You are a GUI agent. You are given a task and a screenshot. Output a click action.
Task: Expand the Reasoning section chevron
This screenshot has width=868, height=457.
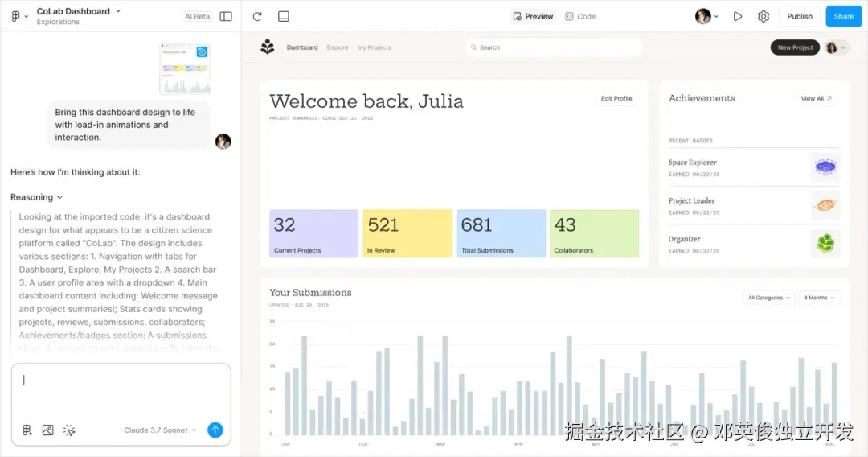click(x=59, y=197)
